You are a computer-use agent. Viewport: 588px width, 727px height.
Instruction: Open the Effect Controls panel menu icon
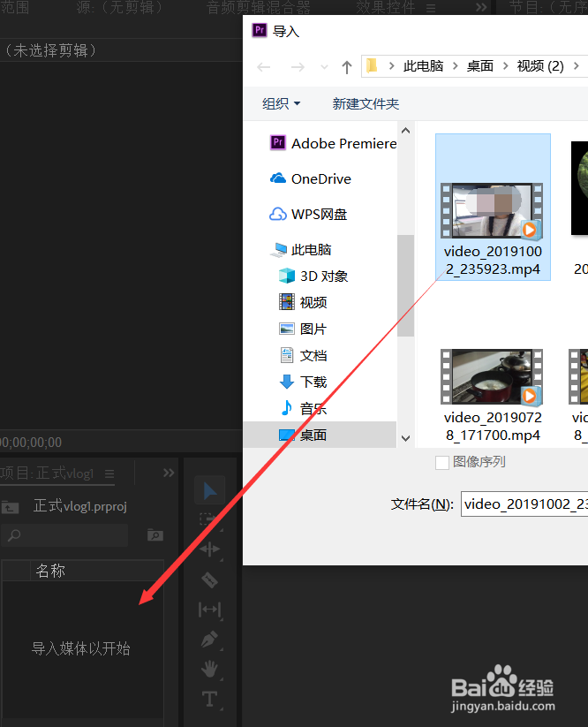click(431, 7)
